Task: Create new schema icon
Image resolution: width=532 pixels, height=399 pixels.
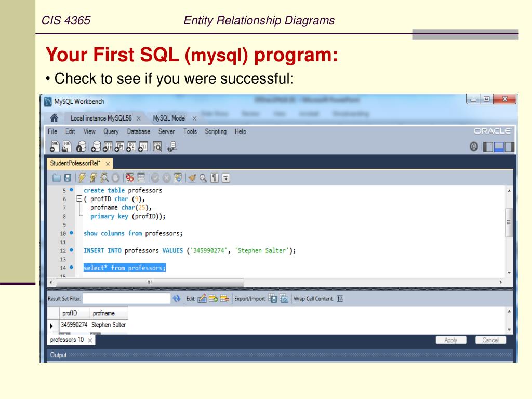Action: [96, 147]
